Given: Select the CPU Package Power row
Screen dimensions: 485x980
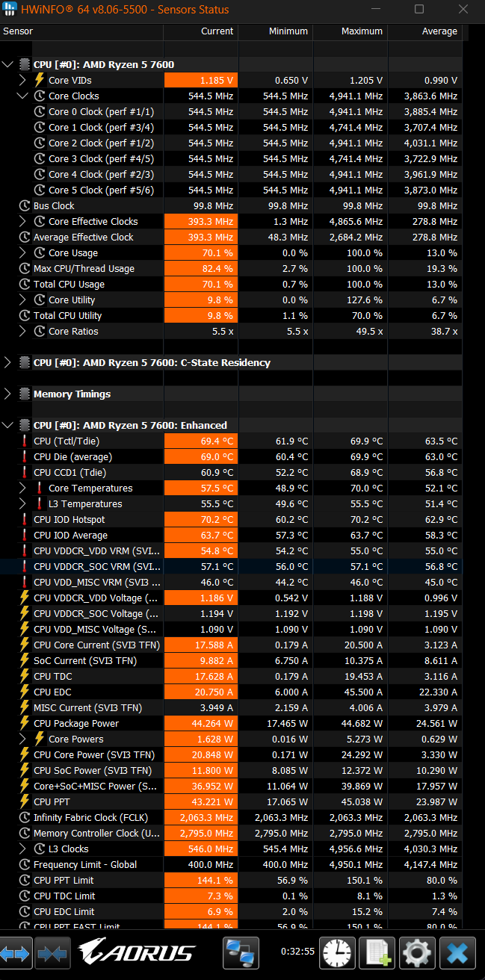Looking at the screenshot, I should click(x=231, y=723).
